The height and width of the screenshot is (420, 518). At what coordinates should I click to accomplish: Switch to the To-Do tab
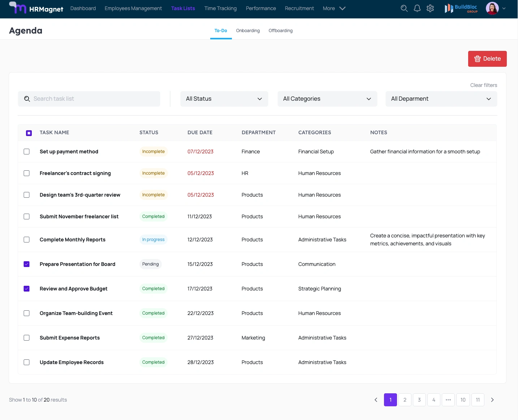click(221, 31)
